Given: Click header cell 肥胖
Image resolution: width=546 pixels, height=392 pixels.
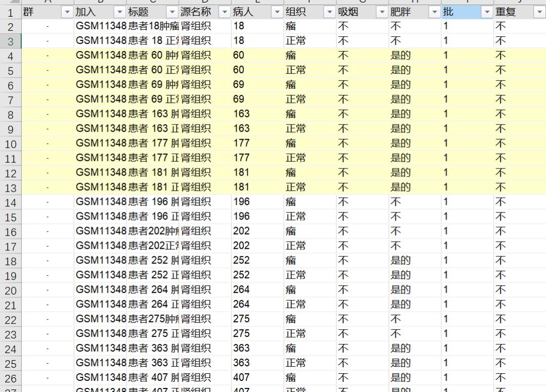Looking at the screenshot, I should [415, 12].
